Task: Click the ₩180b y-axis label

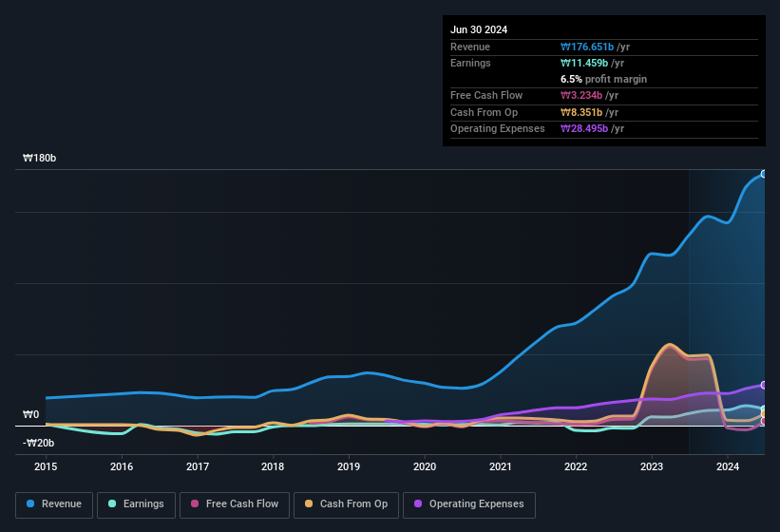Action: coord(40,158)
